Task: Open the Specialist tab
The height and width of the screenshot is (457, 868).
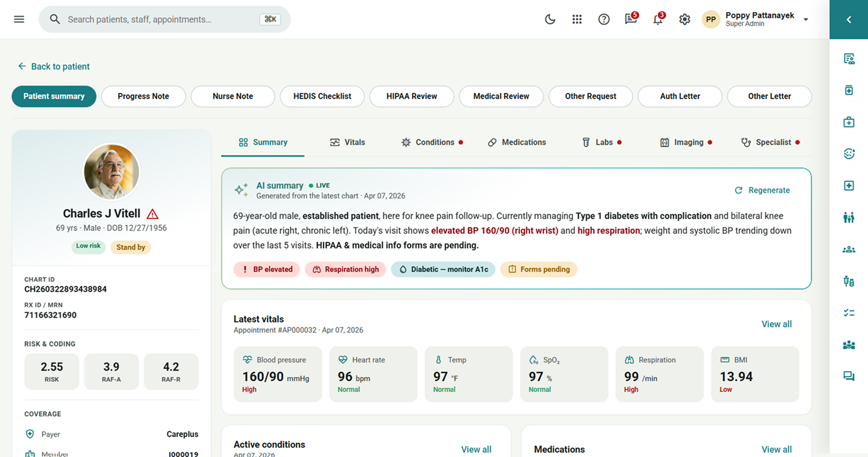Action: click(770, 142)
